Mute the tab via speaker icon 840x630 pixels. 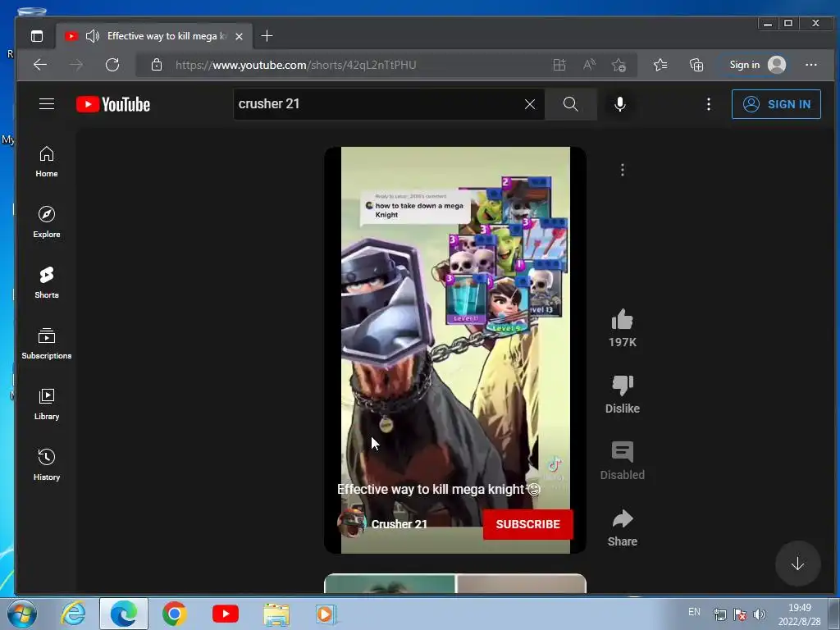93,36
